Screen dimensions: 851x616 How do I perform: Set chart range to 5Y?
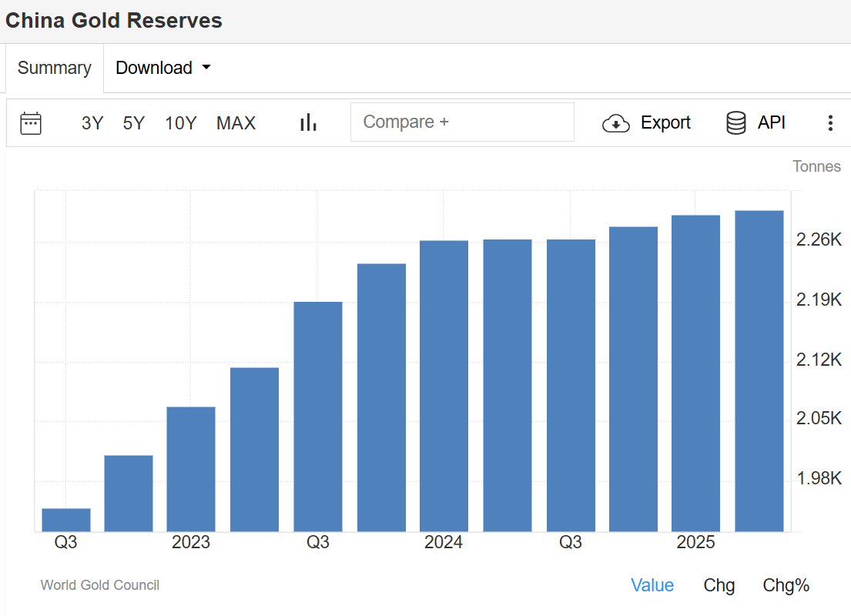(x=134, y=123)
